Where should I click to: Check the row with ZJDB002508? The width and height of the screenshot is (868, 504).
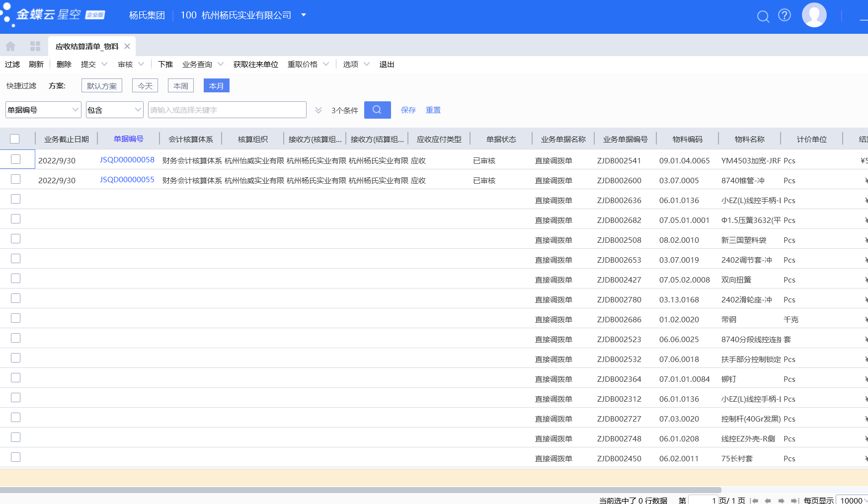[x=16, y=238]
